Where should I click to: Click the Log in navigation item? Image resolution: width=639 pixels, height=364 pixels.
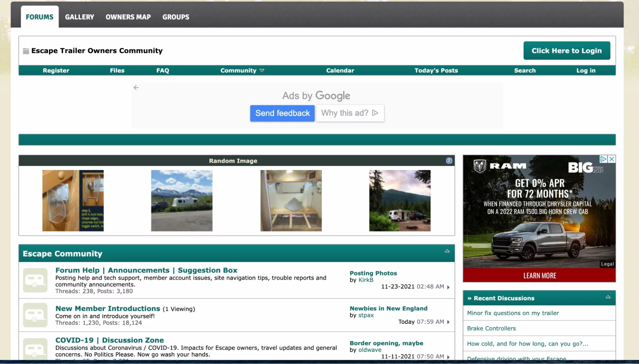coord(586,71)
